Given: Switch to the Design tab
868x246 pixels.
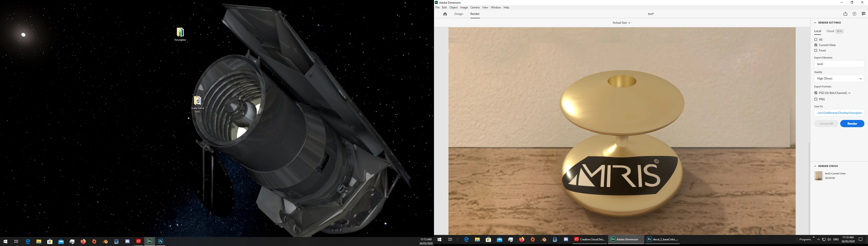Looking at the screenshot, I should click(x=459, y=14).
